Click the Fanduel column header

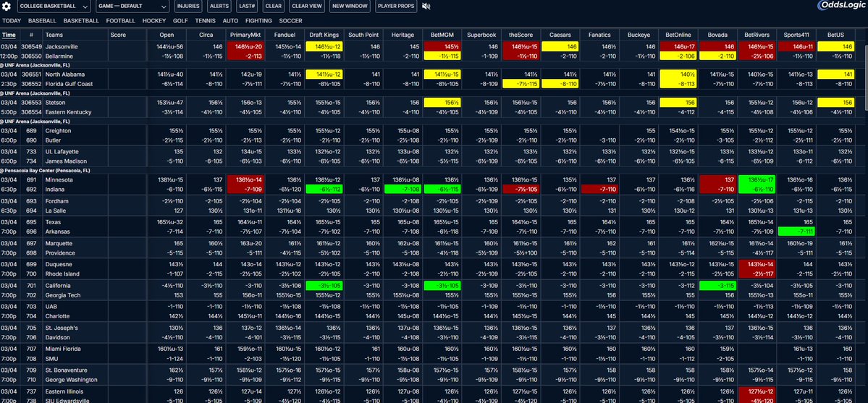click(x=284, y=35)
